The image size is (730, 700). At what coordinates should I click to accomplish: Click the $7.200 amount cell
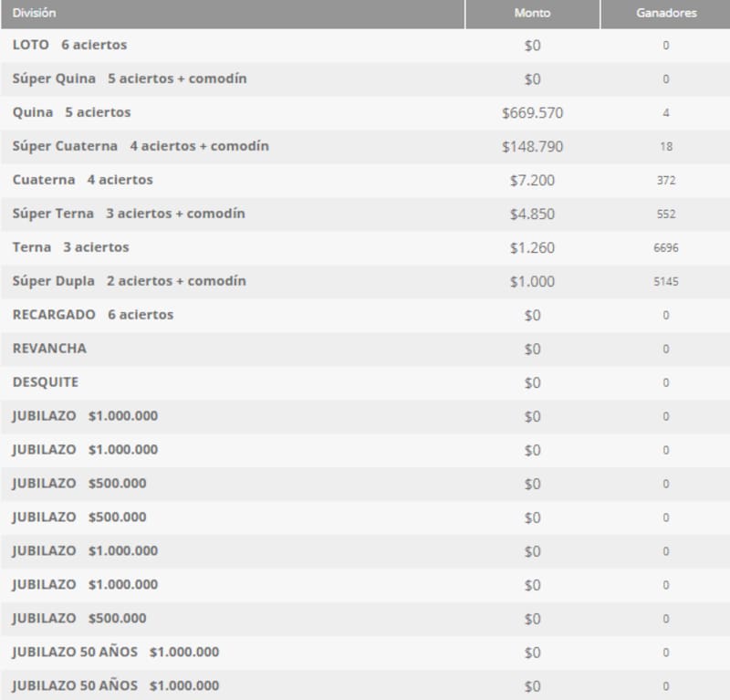[x=532, y=181]
